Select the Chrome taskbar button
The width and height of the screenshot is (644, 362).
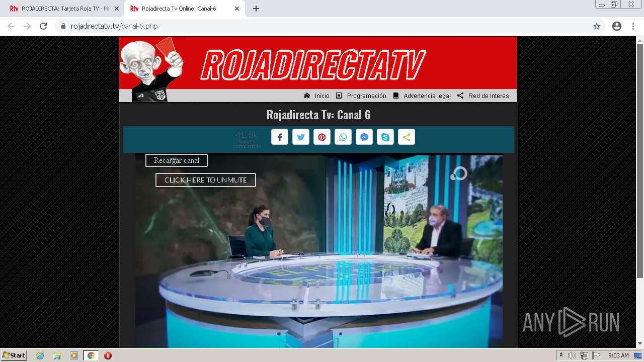click(x=91, y=355)
